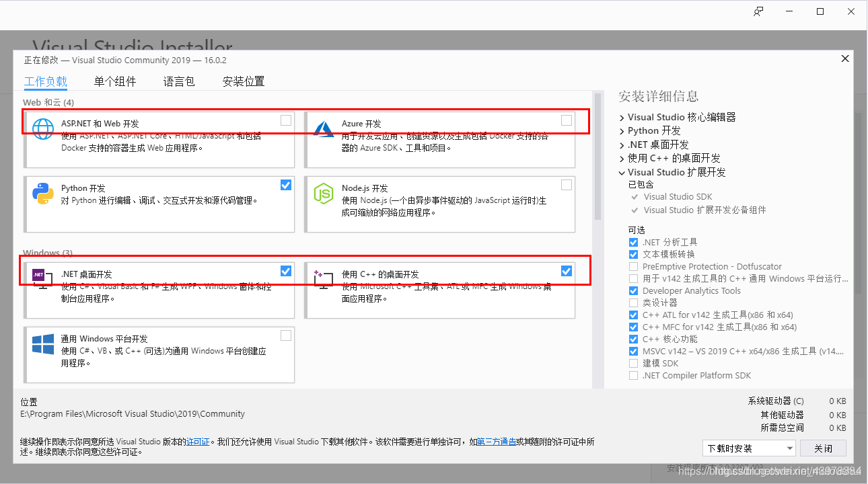The height and width of the screenshot is (484, 868).
Task: Click the 所需总空间 size entry
Action: click(x=803, y=428)
